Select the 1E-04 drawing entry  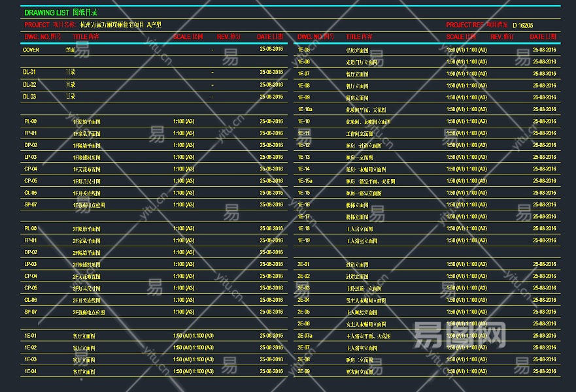coord(30,371)
